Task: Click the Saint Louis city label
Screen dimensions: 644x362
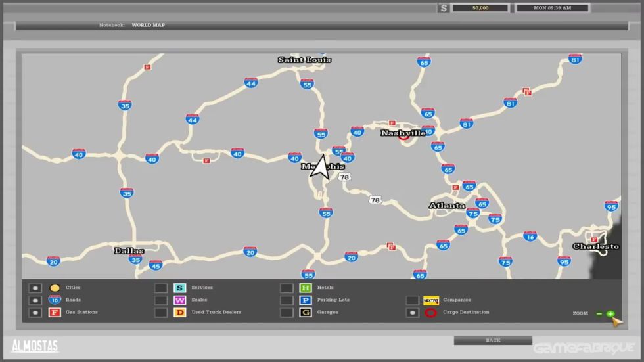Action: (304, 60)
